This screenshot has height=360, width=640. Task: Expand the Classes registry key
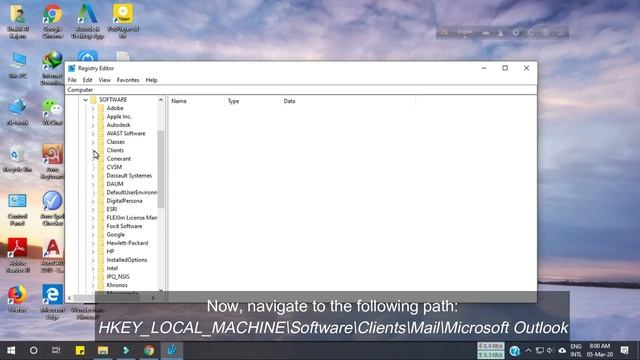93,142
